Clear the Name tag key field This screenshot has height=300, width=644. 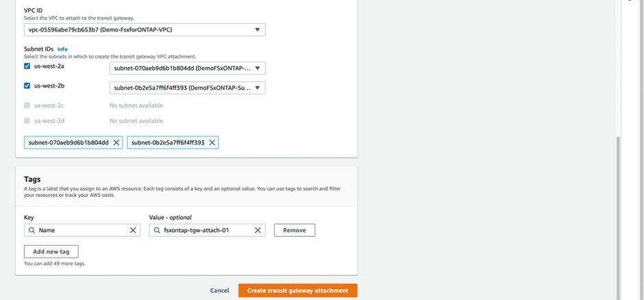point(133,230)
